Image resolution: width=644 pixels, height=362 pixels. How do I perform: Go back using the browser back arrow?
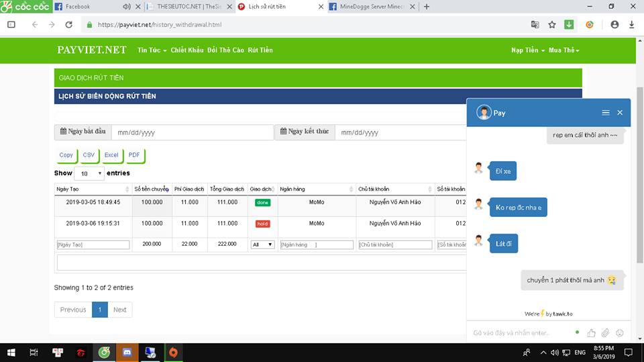point(35,25)
